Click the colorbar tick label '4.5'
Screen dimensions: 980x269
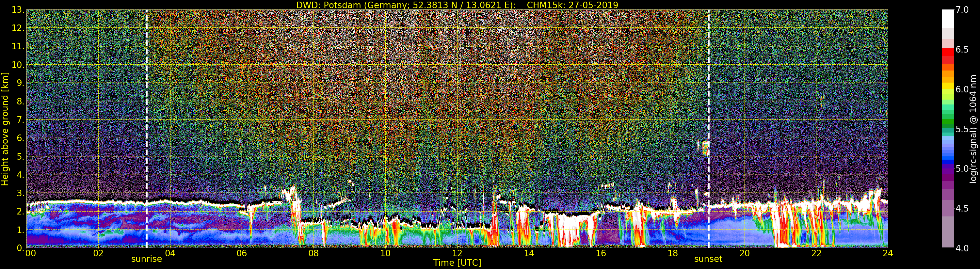pyautogui.click(x=962, y=209)
